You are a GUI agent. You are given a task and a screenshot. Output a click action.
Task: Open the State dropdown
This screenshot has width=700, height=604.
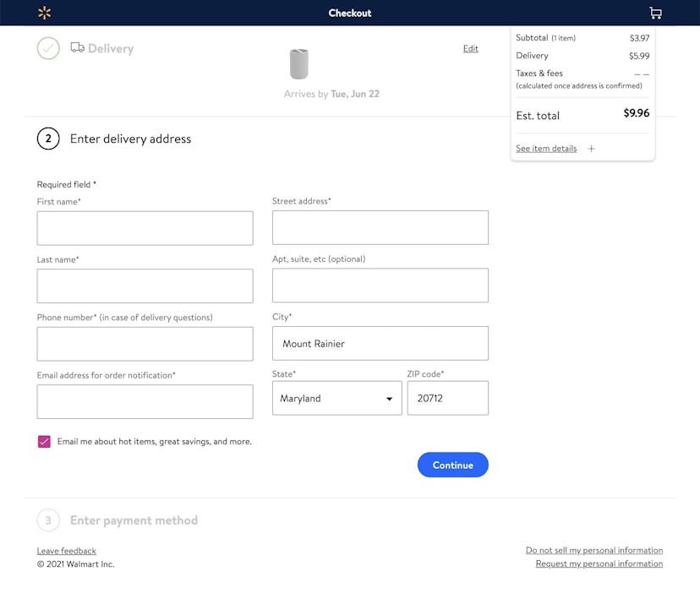(x=336, y=398)
